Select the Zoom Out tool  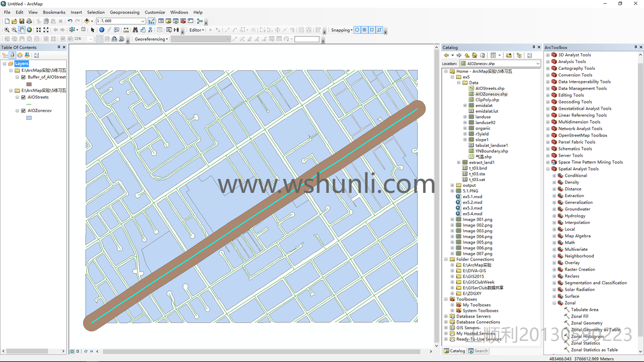[x=14, y=30]
